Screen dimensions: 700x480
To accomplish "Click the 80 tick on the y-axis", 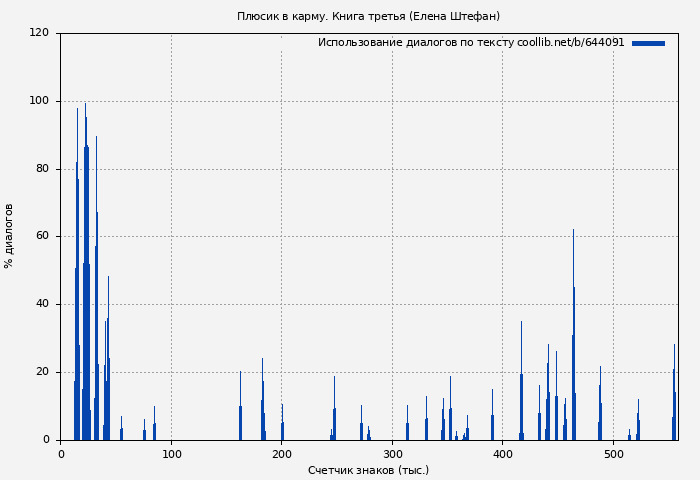I will 42,169.
